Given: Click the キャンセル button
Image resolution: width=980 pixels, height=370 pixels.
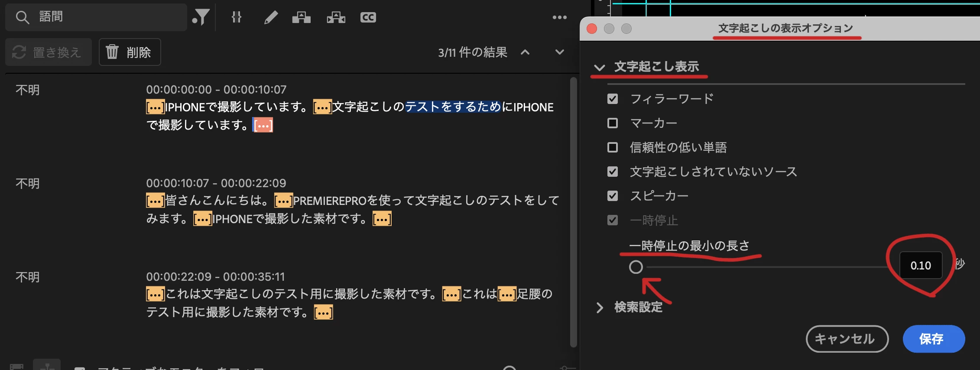Looking at the screenshot, I should pos(847,339).
